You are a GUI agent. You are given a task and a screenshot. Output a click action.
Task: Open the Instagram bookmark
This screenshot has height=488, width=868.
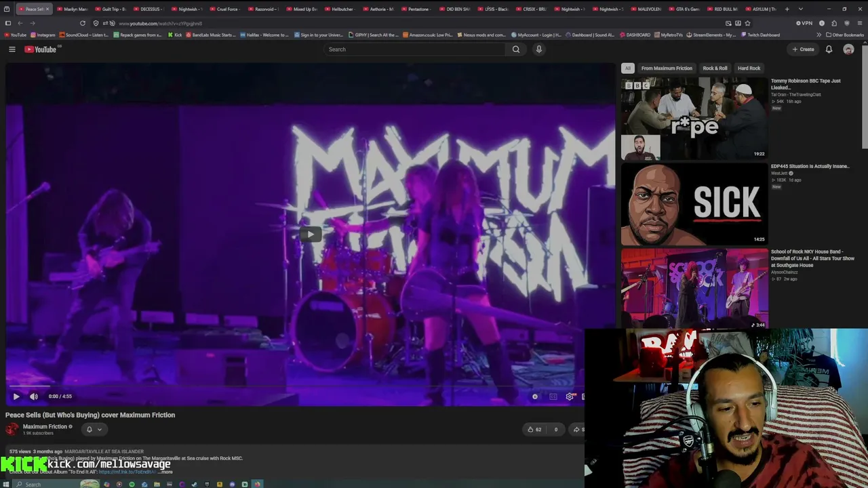[43, 35]
